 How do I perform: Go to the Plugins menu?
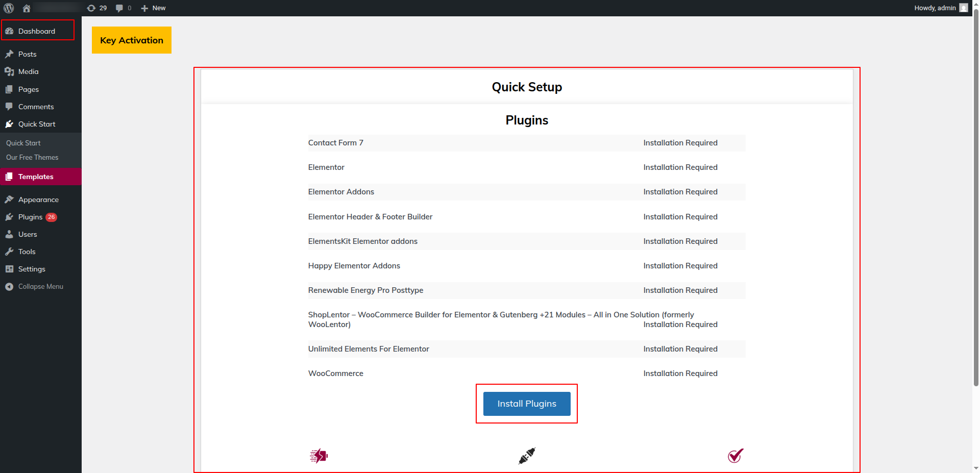click(30, 217)
